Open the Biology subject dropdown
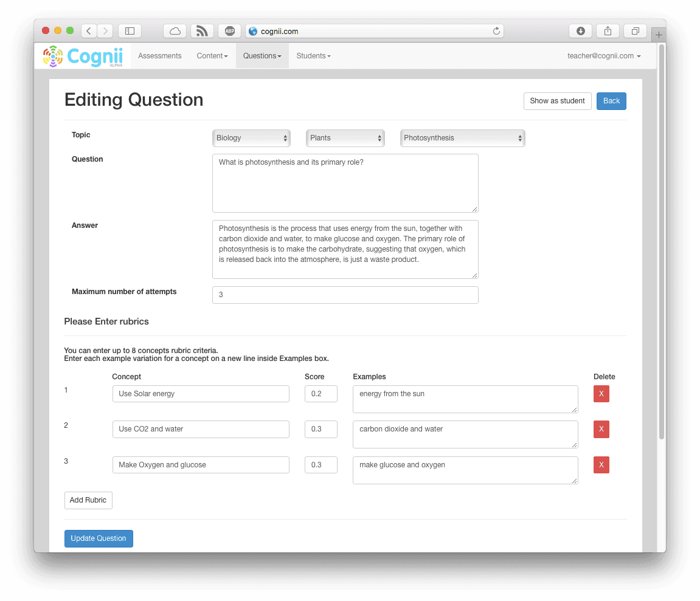Image resolution: width=700 pixels, height=601 pixels. click(251, 138)
